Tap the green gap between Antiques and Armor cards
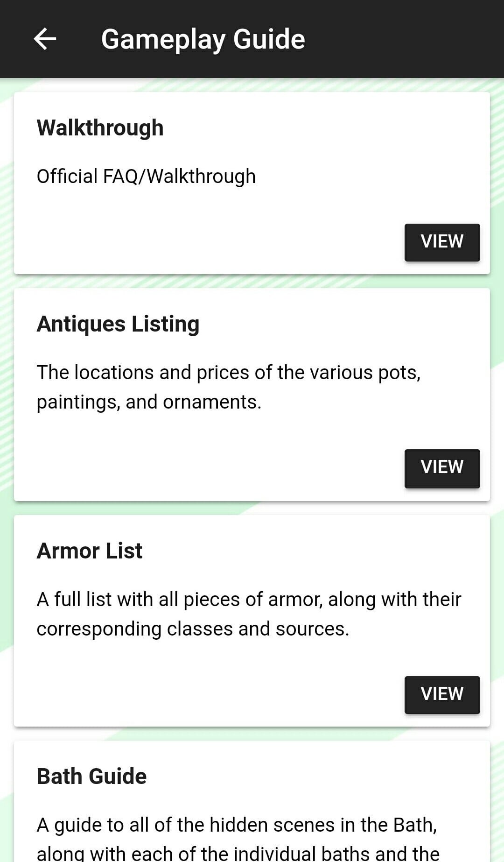Viewport: 504px width, 862px height. (x=252, y=508)
